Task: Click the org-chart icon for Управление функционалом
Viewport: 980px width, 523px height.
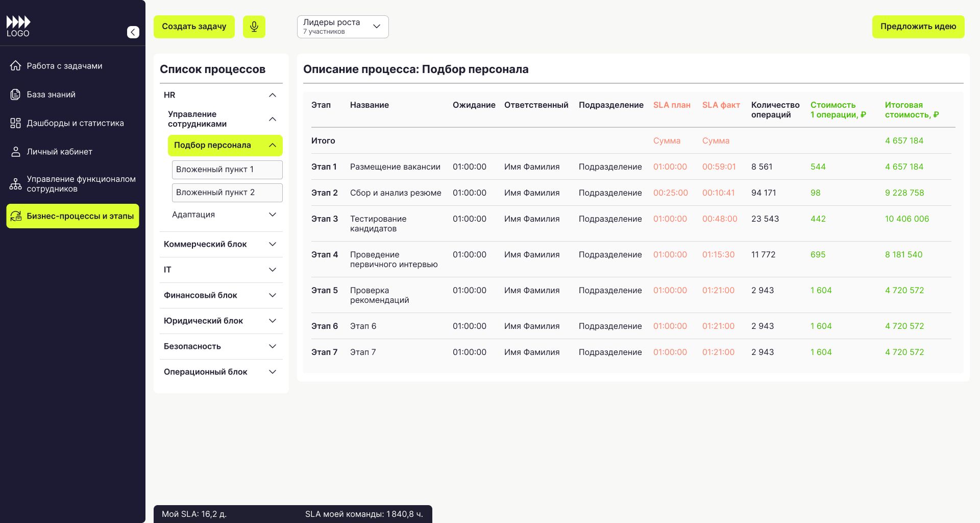Action: click(x=16, y=184)
